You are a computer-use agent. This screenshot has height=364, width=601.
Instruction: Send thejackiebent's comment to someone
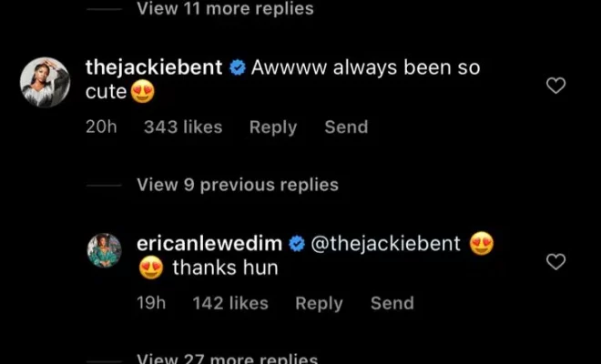346,126
